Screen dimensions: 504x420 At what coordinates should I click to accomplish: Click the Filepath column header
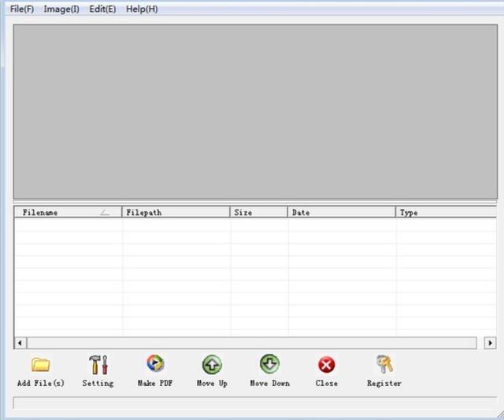176,212
